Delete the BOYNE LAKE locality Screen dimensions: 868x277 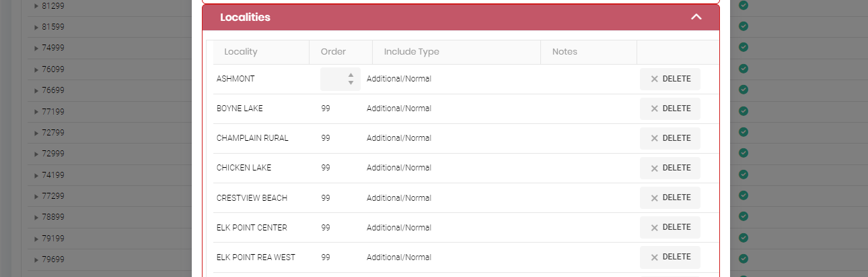coord(670,109)
